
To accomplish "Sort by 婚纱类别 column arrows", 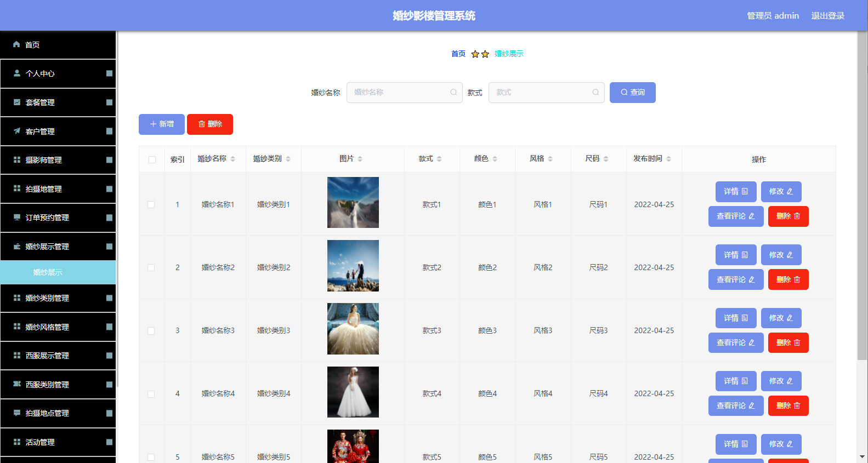I will coord(288,159).
